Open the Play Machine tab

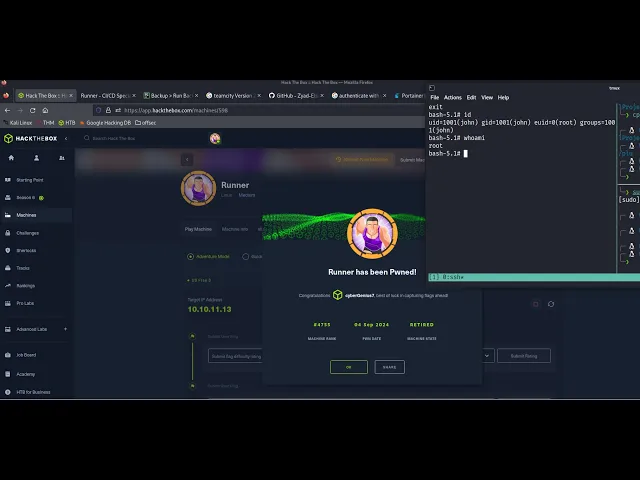(x=198, y=229)
